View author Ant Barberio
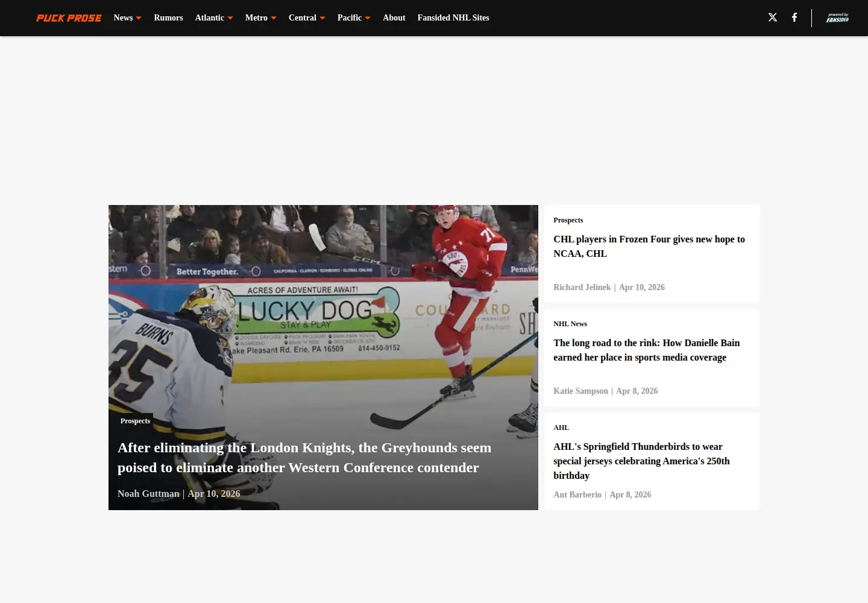Screen dimensions: 868x603 577,495
